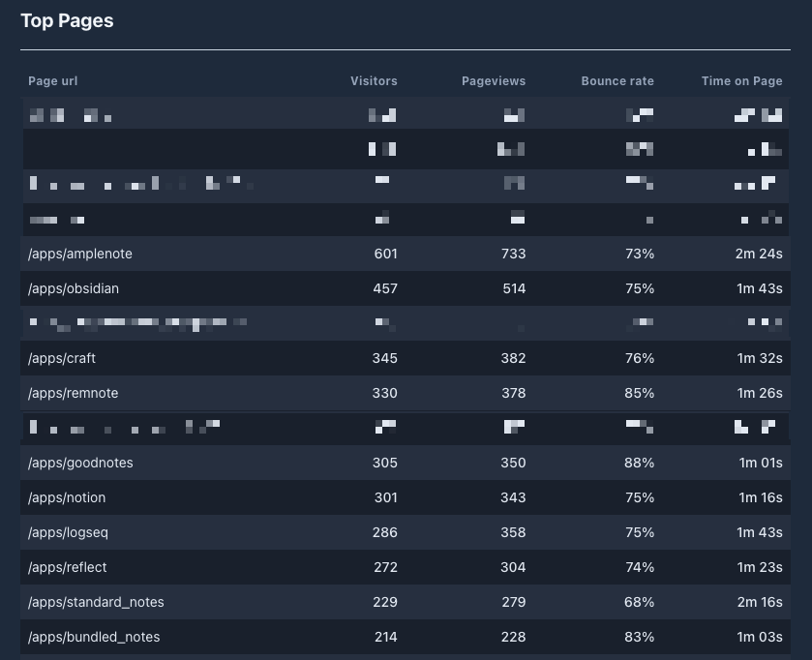The image size is (812, 660).
Task: Click time on page 1m 16s
Action: click(761, 497)
